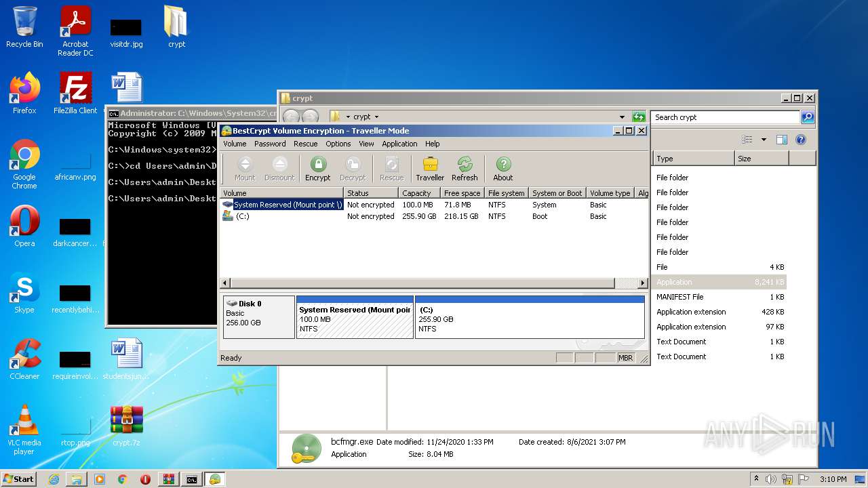Open the view options dropdown arrow
The image size is (868, 488).
pyautogui.click(x=764, y=140)
